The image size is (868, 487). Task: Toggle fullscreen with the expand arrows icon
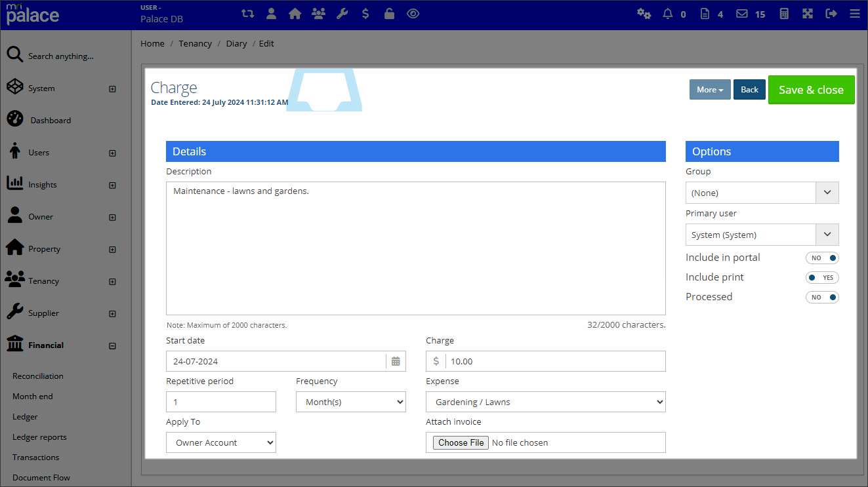808,13
